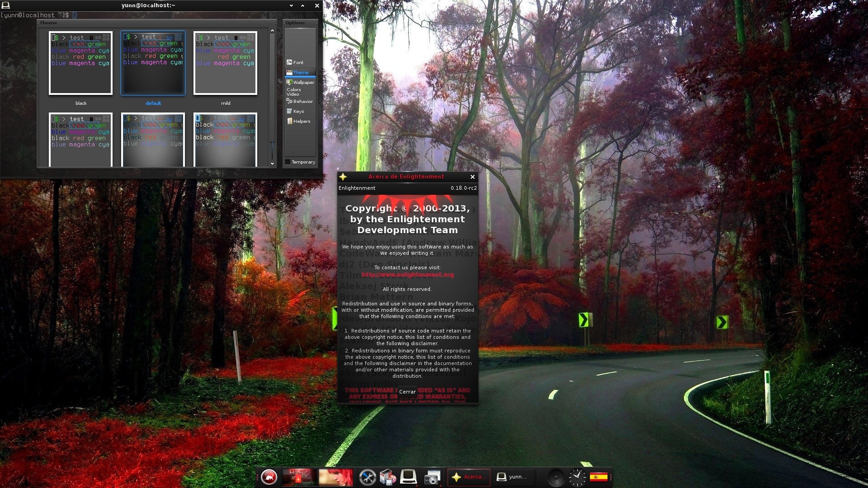Open the Wallpaper options page
Screen dimensions: 868x488
tap(300, 82)
